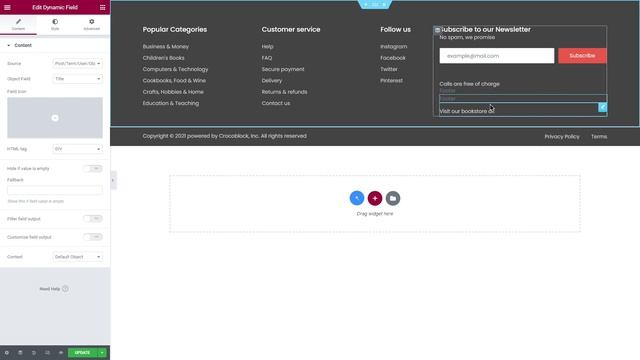Click the Business & Money category link

(x=166, y=47)
